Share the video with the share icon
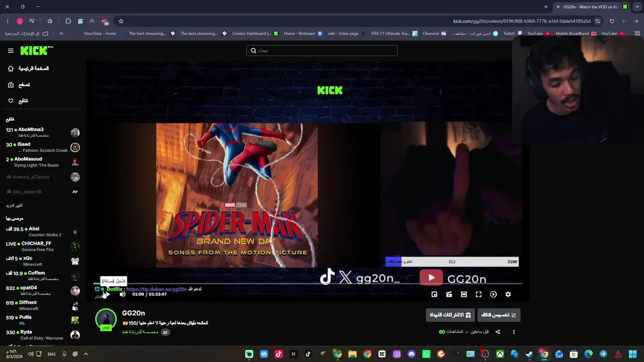Screen dimensions: 644x362 click(x=498, y=332)
